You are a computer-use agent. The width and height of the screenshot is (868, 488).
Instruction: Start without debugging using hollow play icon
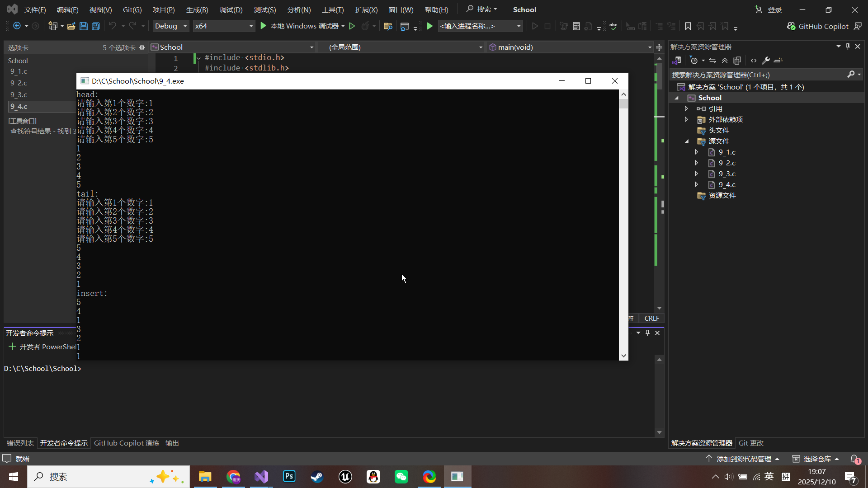352,26
